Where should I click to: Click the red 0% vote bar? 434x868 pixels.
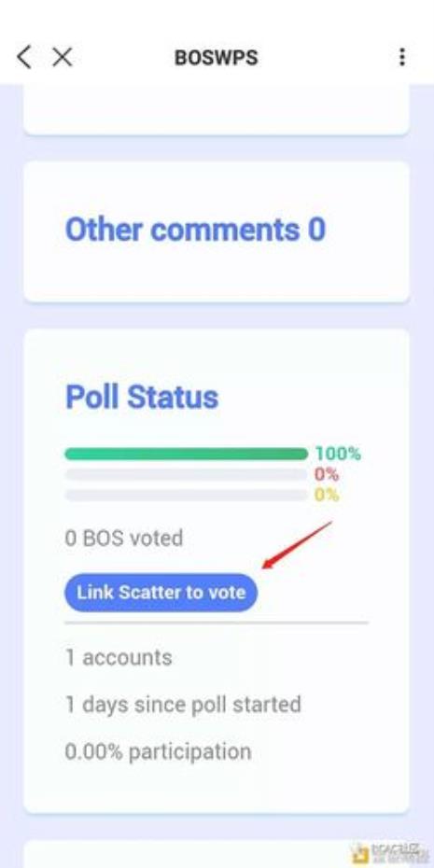186,474
